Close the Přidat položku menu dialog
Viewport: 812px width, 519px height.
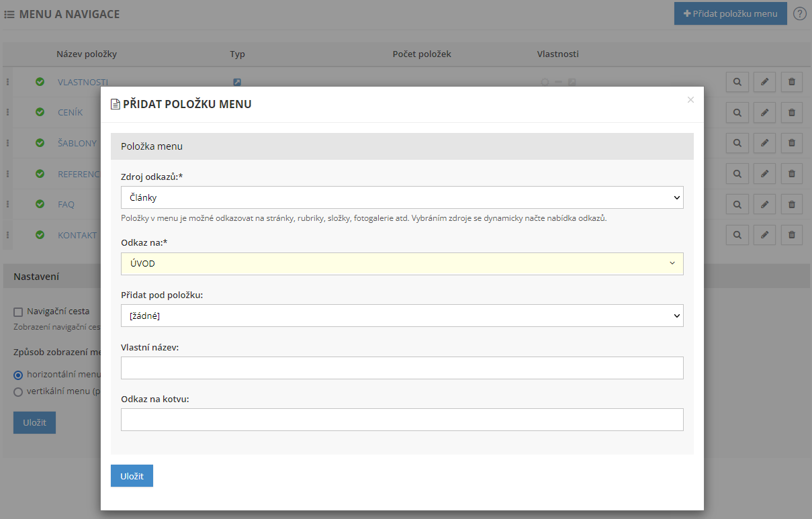(690, 100)
